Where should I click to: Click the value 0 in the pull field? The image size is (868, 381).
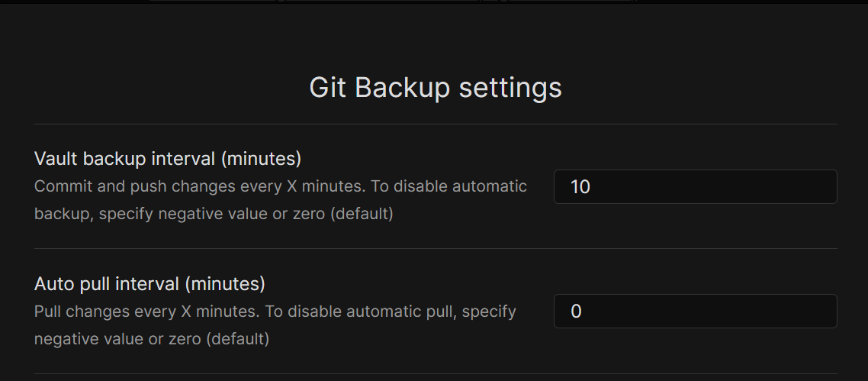(576, 312)
